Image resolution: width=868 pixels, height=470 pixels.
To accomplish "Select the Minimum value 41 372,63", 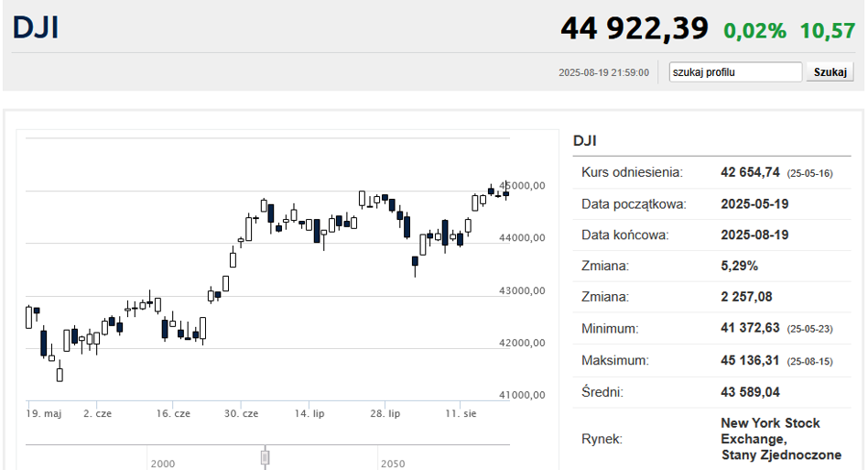I will tap(750, 328).
